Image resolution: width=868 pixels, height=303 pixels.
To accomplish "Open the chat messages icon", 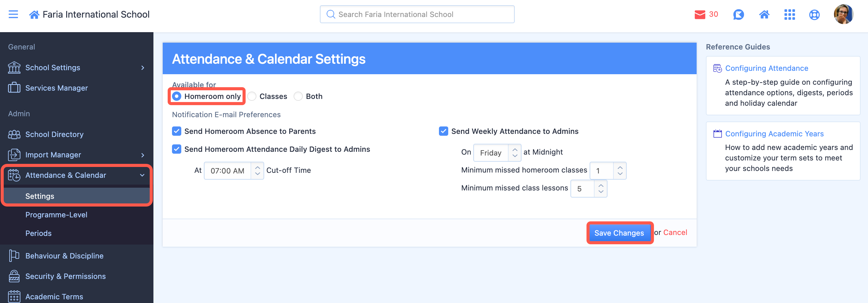I will [738, 15].
